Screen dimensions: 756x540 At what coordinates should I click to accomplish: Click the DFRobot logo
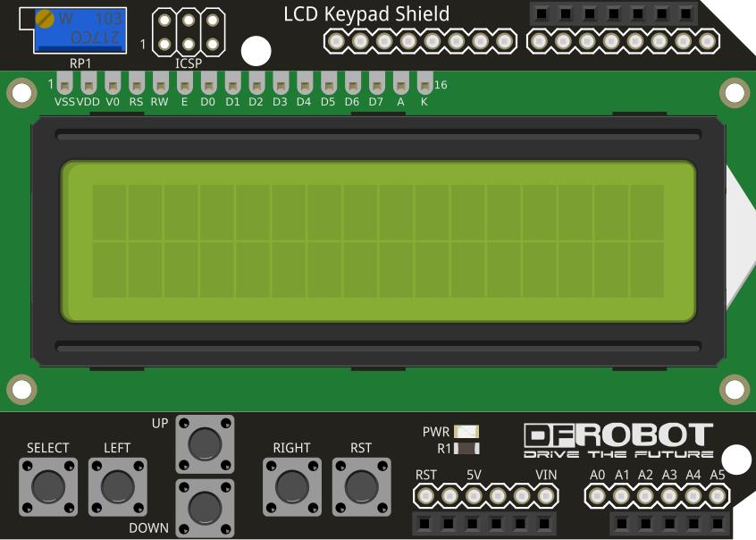click(618, 440)
